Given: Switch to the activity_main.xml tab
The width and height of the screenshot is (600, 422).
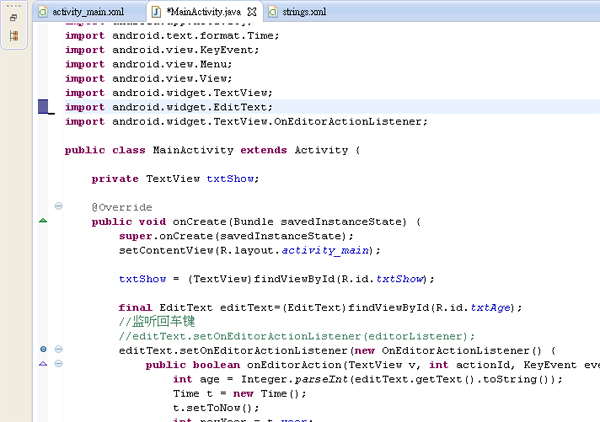Looking at the screenshot, I should tap(88, 12).
